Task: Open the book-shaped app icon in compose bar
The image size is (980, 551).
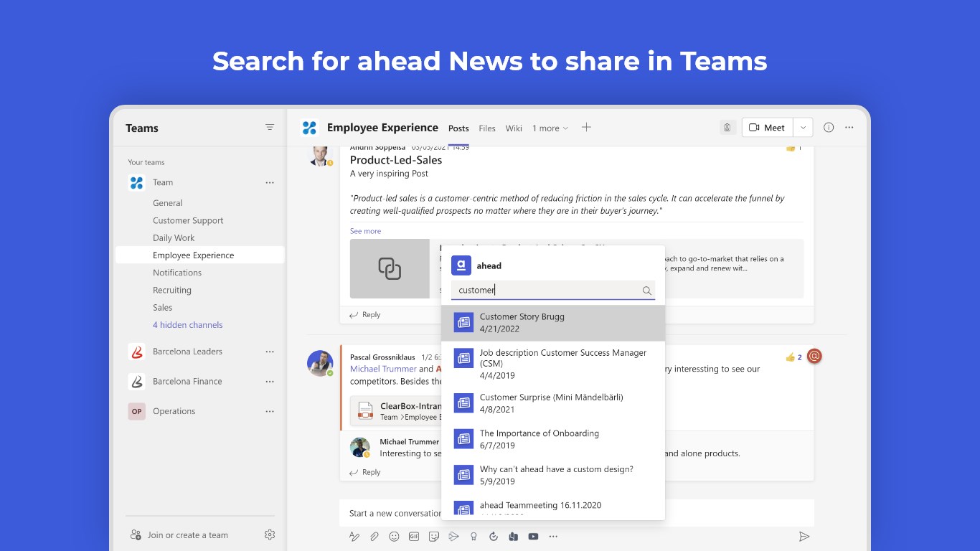Action: click(513, 537)
